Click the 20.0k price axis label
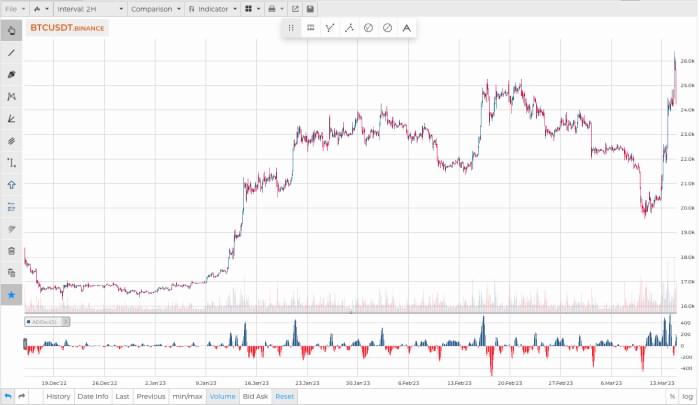 coord(687,208)
